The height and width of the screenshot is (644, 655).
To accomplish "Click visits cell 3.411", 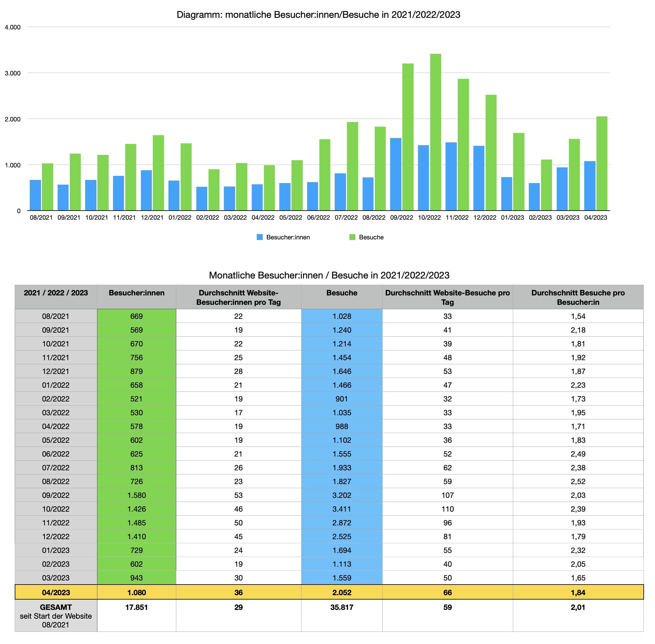I will tap(342, 509).
